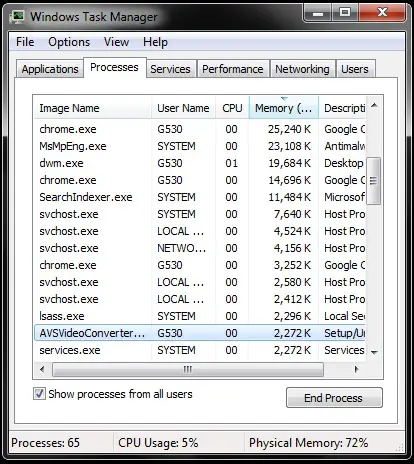Select the MsMpEng.exe process row
Viewport: 414px width, 464px height.
(x=200, y=146)
